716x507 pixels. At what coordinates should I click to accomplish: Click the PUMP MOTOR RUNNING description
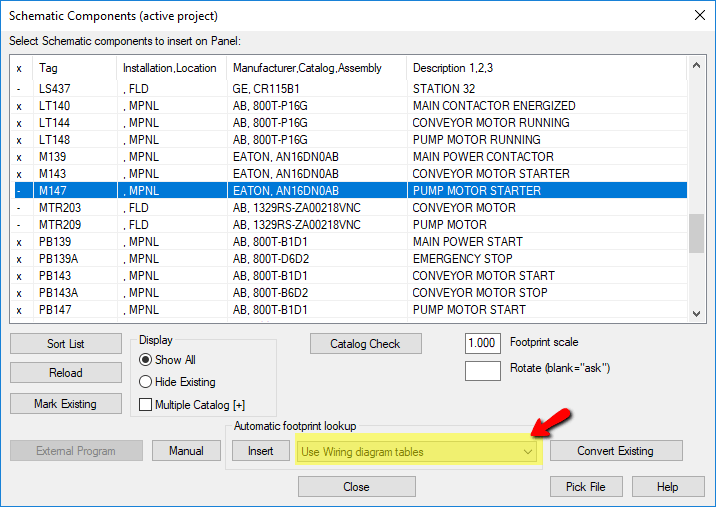point(477,140)
